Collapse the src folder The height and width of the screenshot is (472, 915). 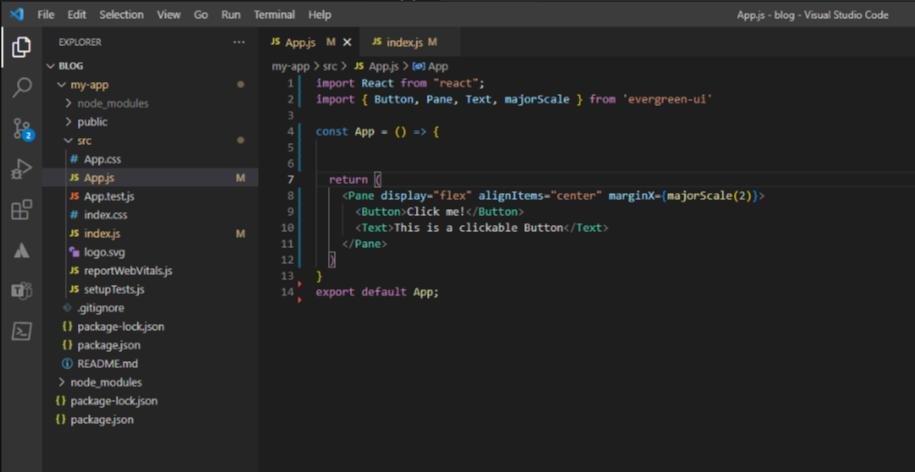point(84,141)
